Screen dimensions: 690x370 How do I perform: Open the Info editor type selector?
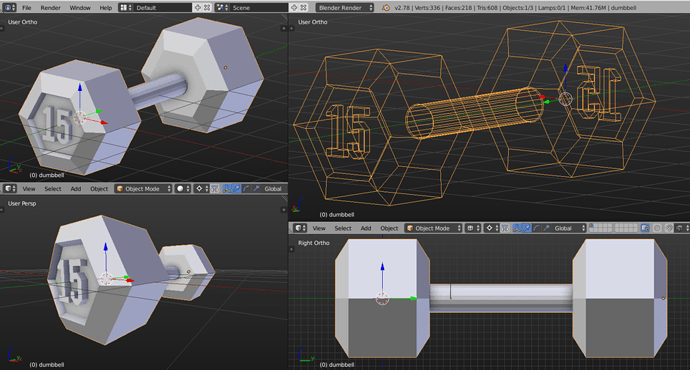click(9, 7)
